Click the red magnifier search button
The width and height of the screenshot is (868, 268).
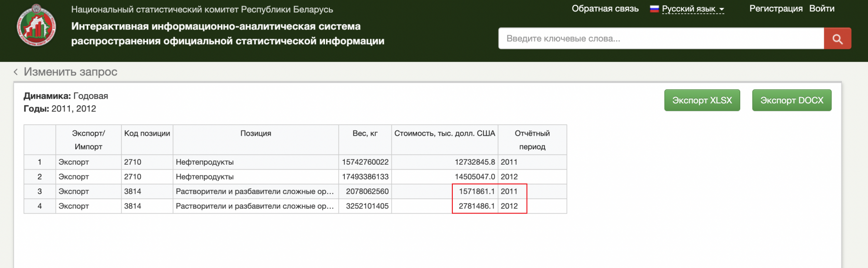838,39
